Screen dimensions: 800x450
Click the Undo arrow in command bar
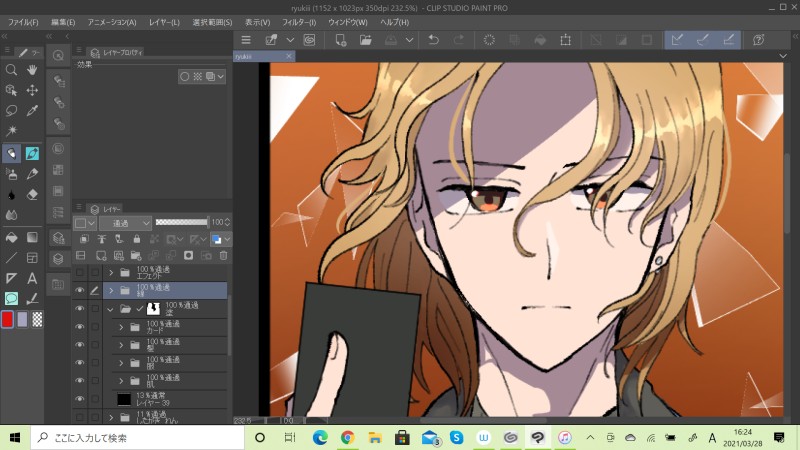tap(433, 40)
